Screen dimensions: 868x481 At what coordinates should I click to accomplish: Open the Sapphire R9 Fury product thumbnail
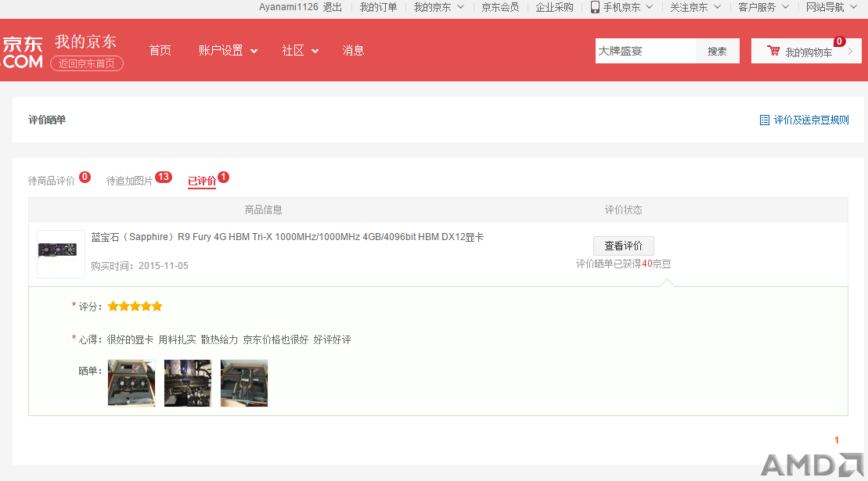click(60, 253)
